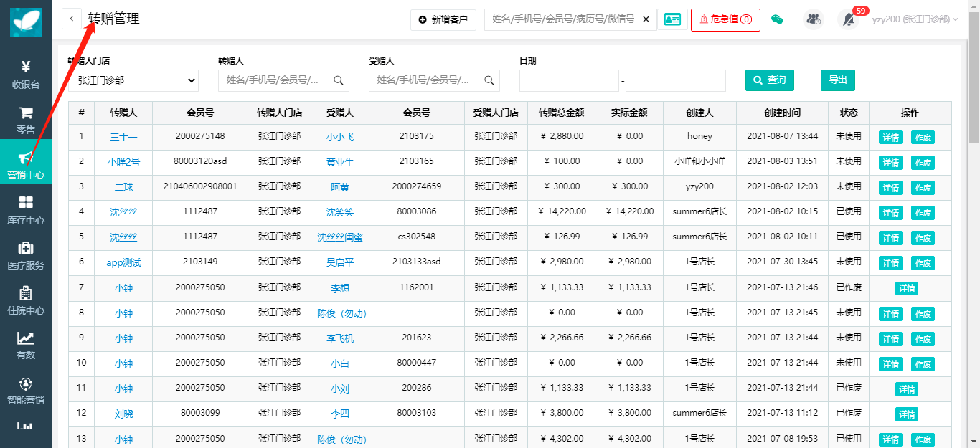Image resolution: width=980 pixels, height=448 pixels.
Task: Click the back arrow beside 转赠管理
Action: [x=72, y=19]
